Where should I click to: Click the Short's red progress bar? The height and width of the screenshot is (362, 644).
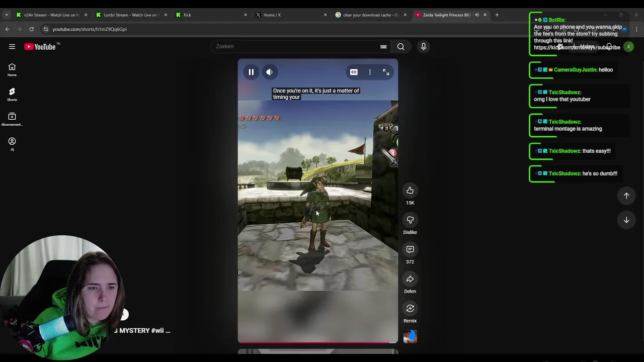(x=318, y=342)
